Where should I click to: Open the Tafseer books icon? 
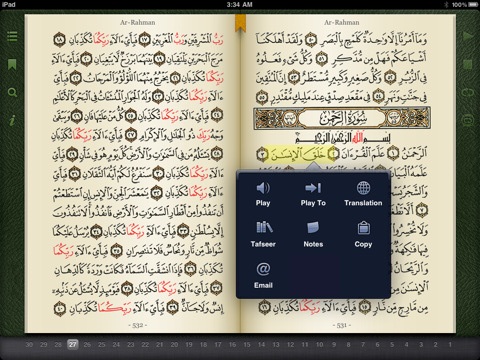[x=264, y=228]
